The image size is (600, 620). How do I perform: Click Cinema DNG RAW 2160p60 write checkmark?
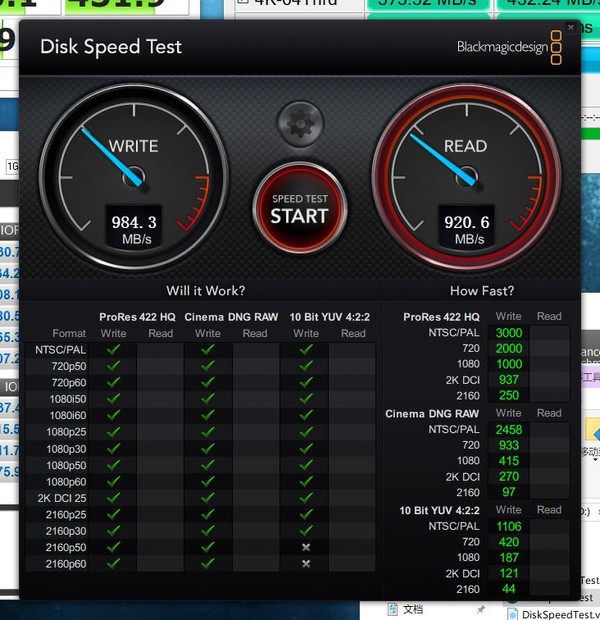click(x=208, y=564)
